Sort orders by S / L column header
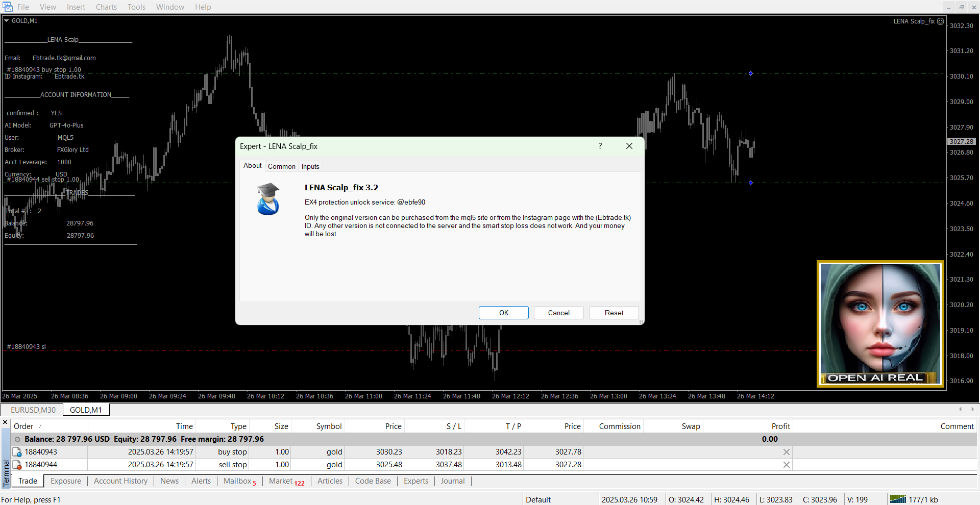 (x=434, y=426)
